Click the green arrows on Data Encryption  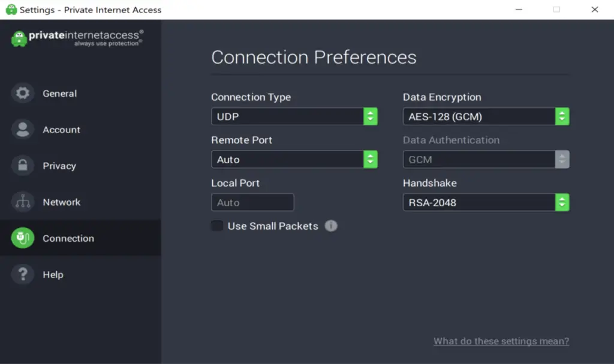coord(562,116)
